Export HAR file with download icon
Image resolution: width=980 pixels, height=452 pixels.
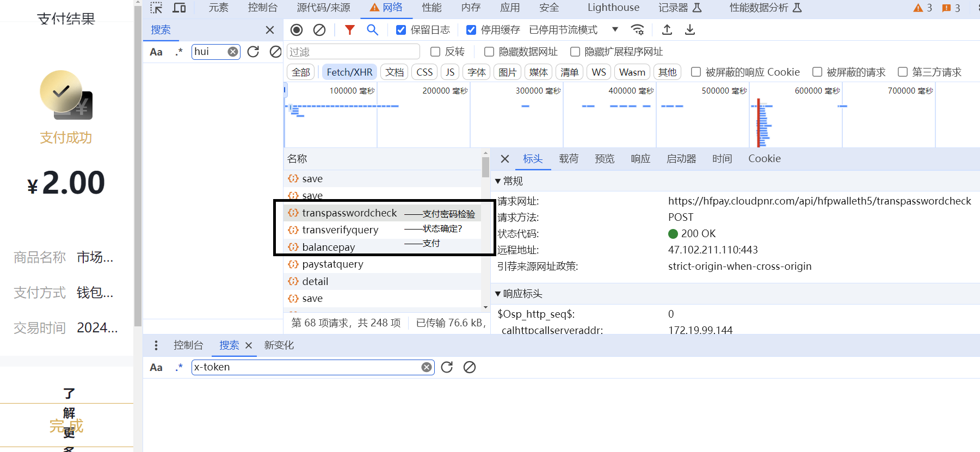click(x=690, y=30)
